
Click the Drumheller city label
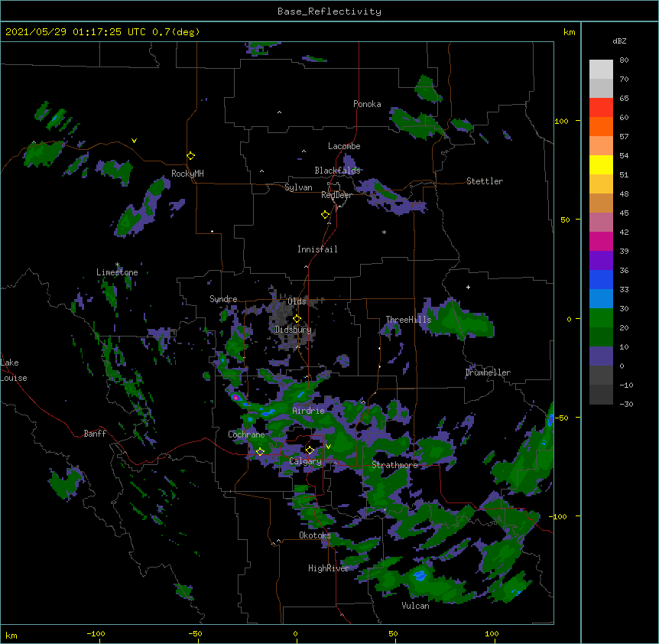(x=488, y=372)
